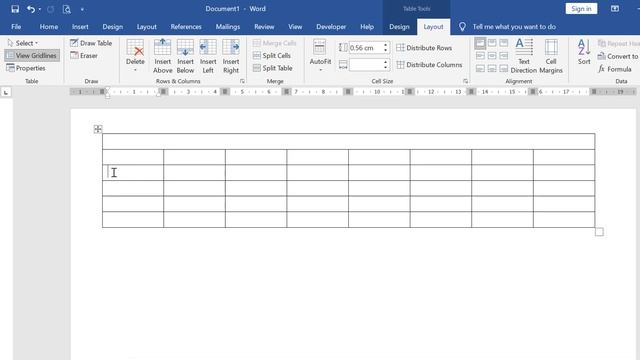640x360 pixels.
Task: Open the Cell Size dialog launcher
Action: point(465,81)
